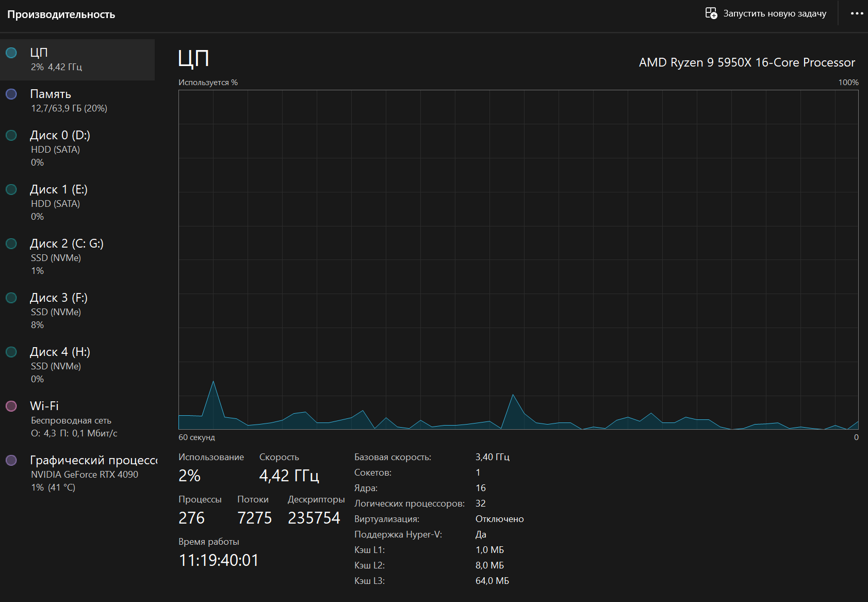This screenshot has width=868, height=602.
Task: Click the Ядра label
Action: [x=366, y=488]
